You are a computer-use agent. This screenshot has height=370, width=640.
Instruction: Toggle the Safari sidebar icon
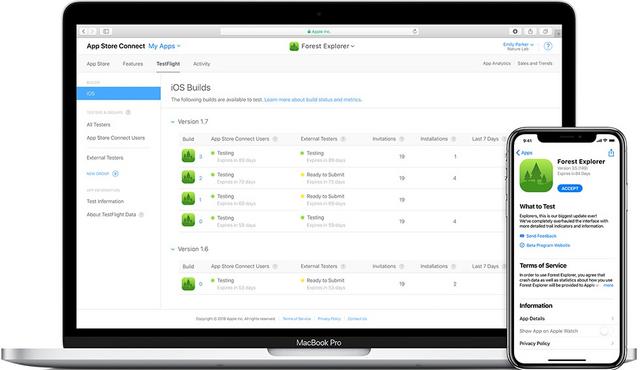pos(106,31)
